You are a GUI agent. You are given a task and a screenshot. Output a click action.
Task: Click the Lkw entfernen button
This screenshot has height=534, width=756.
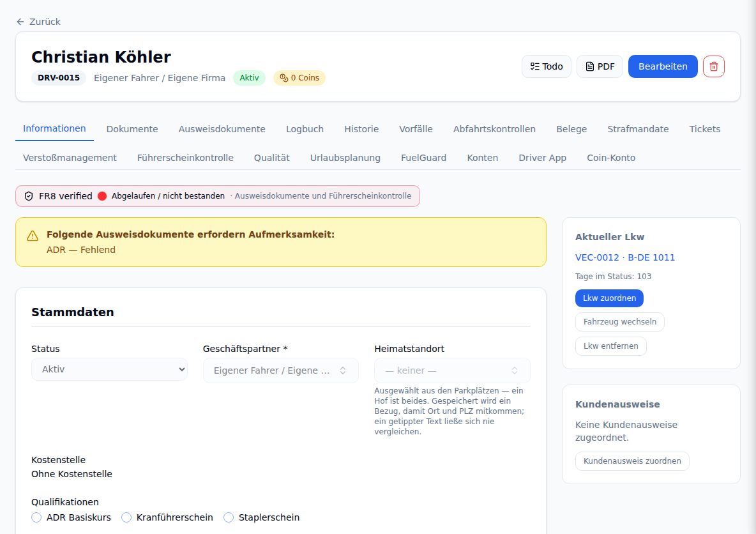610,346
